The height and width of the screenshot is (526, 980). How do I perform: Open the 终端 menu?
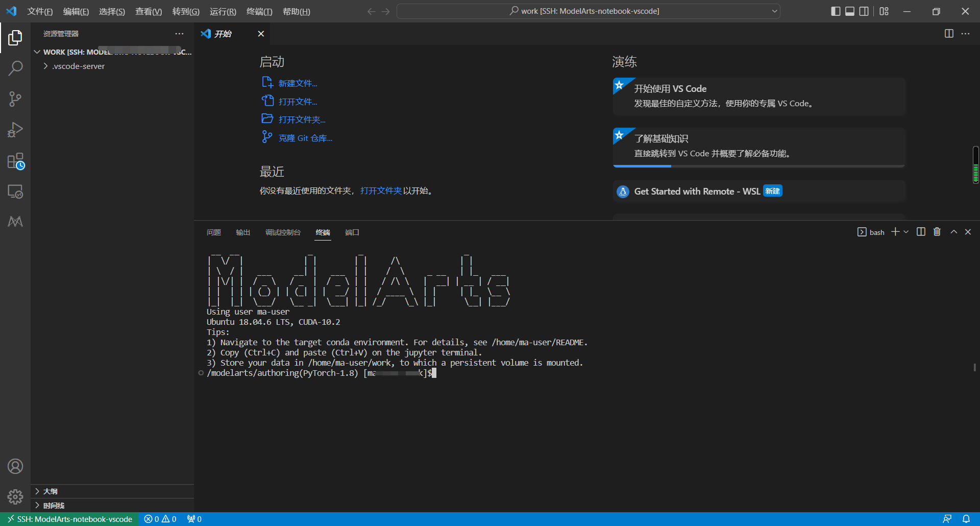[x=259, y=11]
